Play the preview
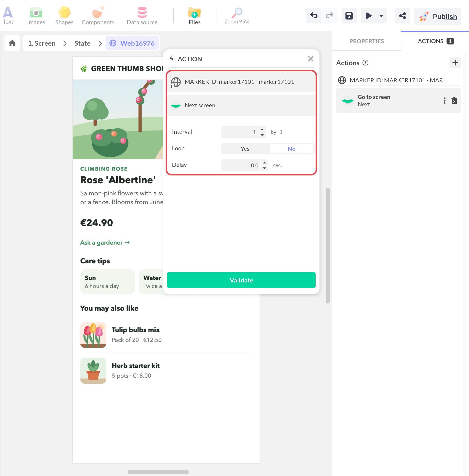Screen dimensions: 469x476 (x=369, y=16)
